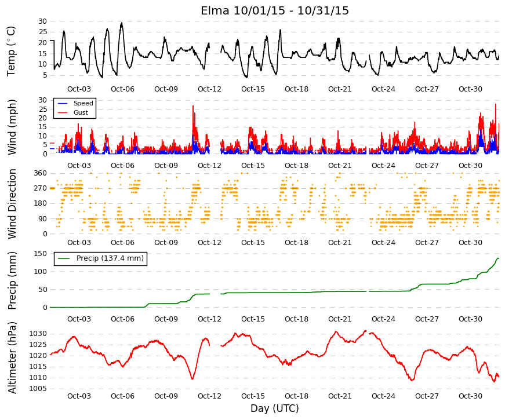Click the Precip (mm) axis label
The width and height of the screenshot is (505, 420).
[12, 280]
